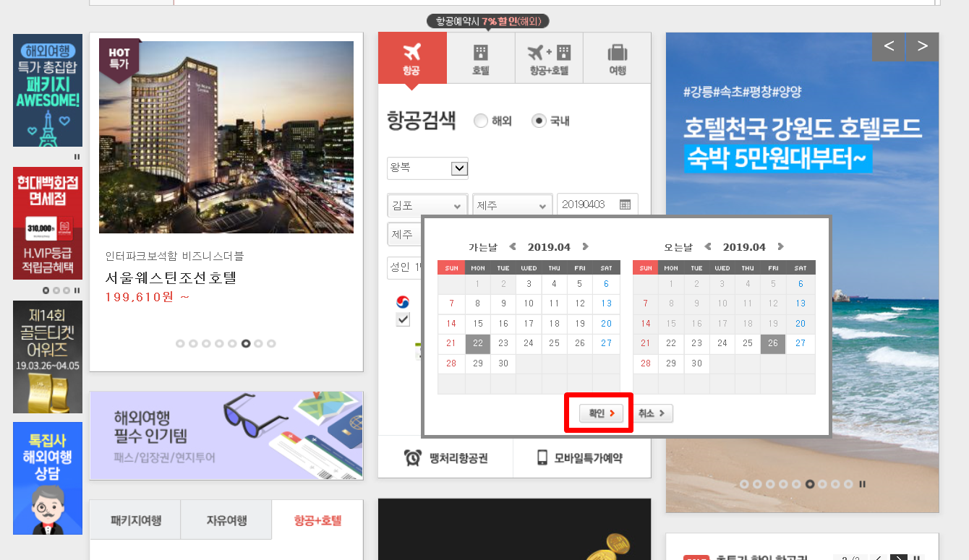Image resolution: width=969 pixels, height=560 pixels.
Task: Go to previous month in 오는날 calendar
Action: [x=708, y=247]
